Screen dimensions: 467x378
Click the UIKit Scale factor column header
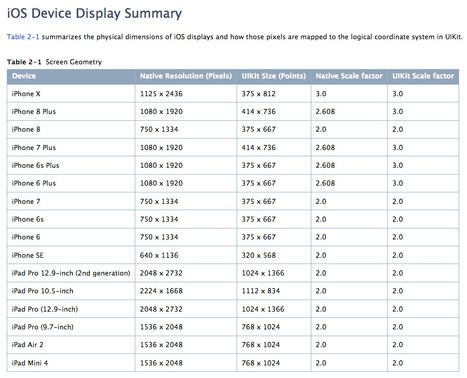423,76
